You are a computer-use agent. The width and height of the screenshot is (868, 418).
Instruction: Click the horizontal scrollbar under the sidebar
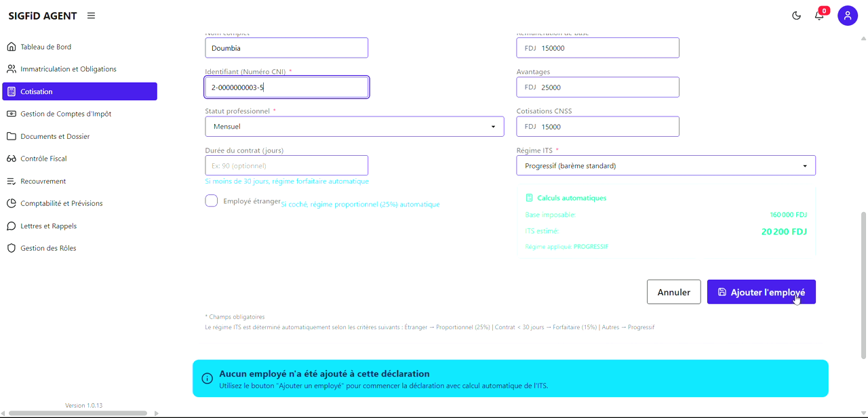(x=78, y=413)
